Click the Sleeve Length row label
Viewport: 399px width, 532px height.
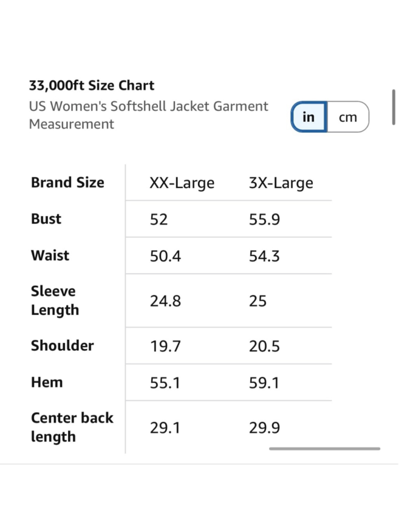pyautogui.click(x=55, y=301)
